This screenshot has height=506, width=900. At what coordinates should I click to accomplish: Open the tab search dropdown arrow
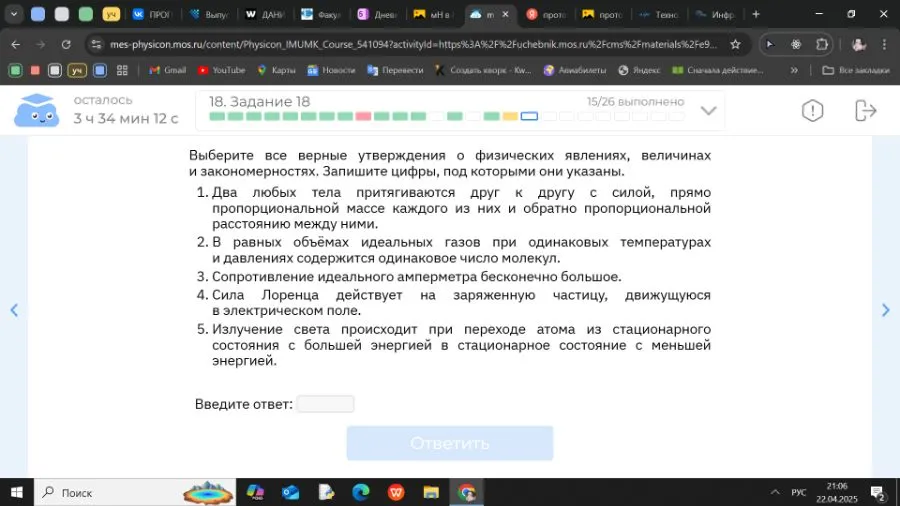click(x=13, y=15)
